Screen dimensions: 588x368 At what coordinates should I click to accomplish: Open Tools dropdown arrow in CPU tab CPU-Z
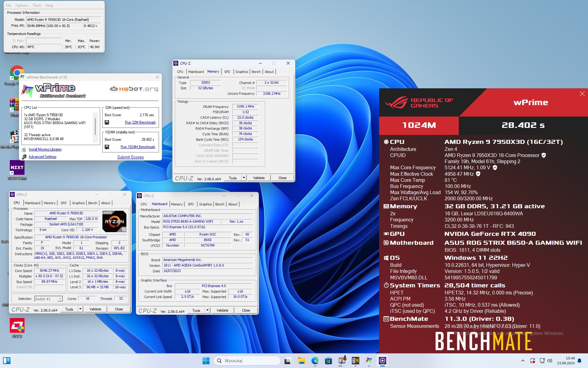80,309
